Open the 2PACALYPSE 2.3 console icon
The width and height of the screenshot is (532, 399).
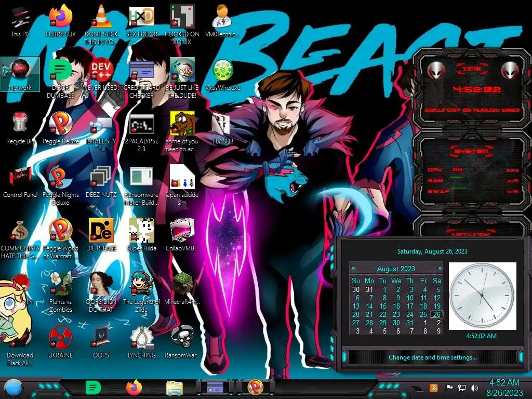point(141,132)
